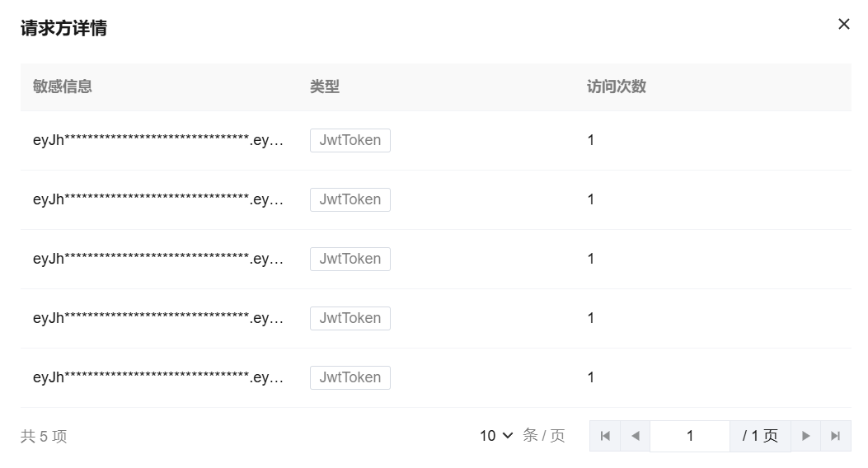Jump to the last page
868x468 pixels.
[x=836, y=436]
